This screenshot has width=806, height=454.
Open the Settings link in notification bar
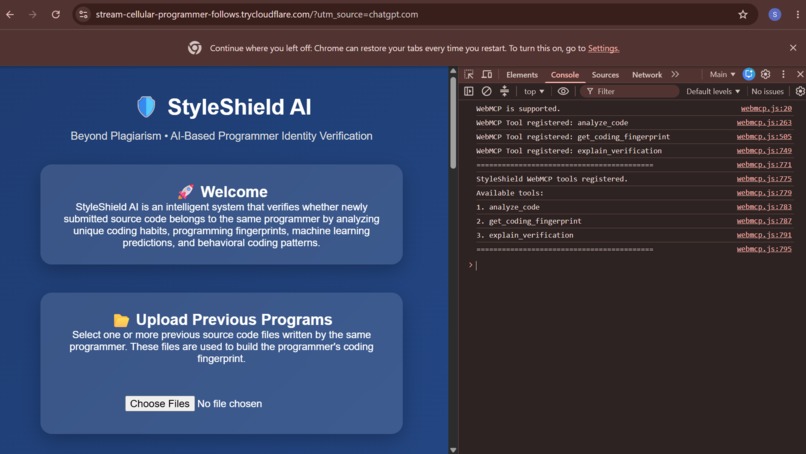click(x=603, y=48)
